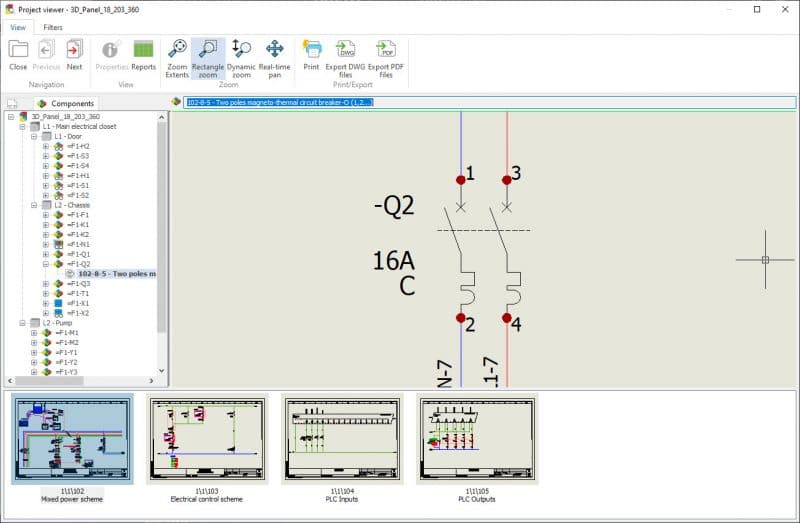Collapse the L1 - Door tree node
The height and width of the screenshot is (523, 800).
tap(34, 136)
